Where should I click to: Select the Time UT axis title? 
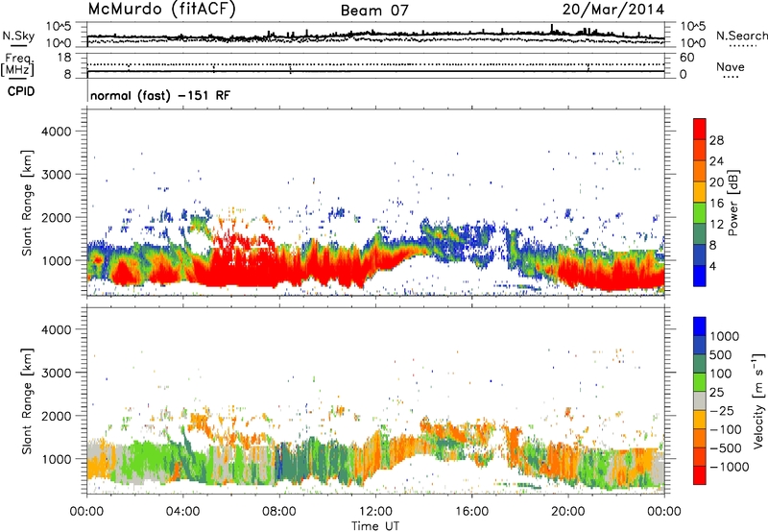375,526
